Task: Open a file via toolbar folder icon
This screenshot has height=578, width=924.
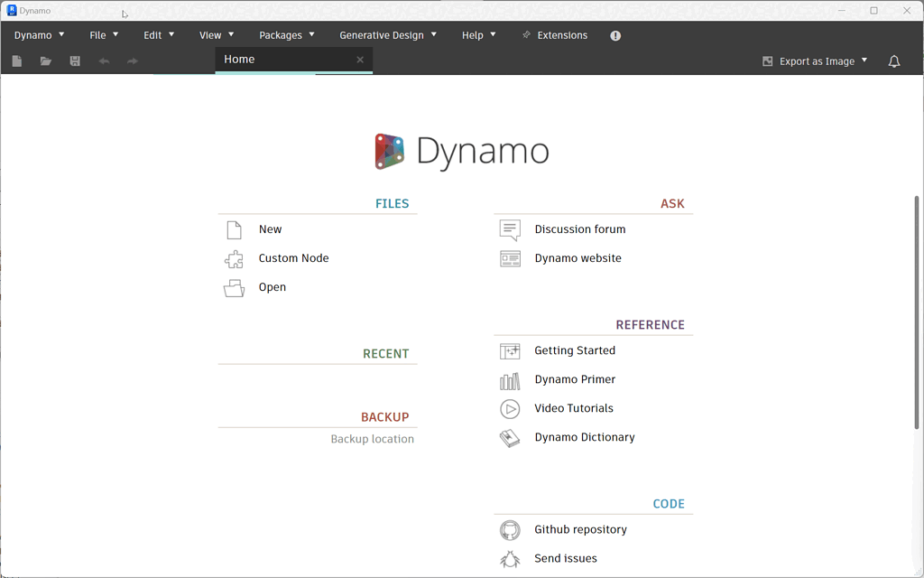Action: coord(45,61)
